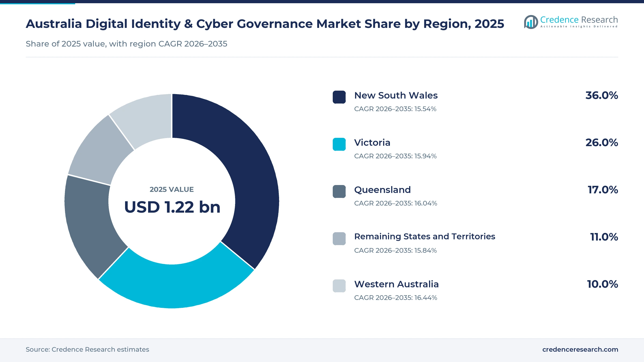
Task: Click the 'USD 1.22 bn' center value
Action: tap(172, 207)
